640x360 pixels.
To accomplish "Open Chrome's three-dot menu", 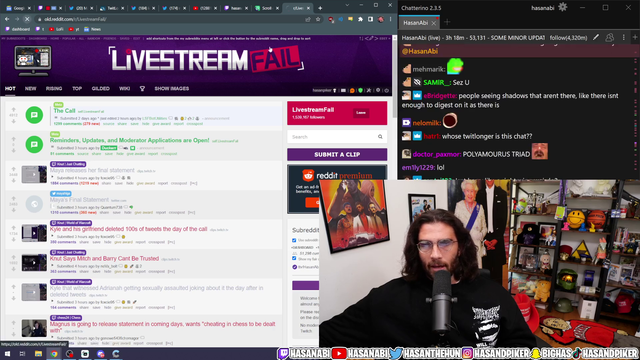I will point(390,19).
